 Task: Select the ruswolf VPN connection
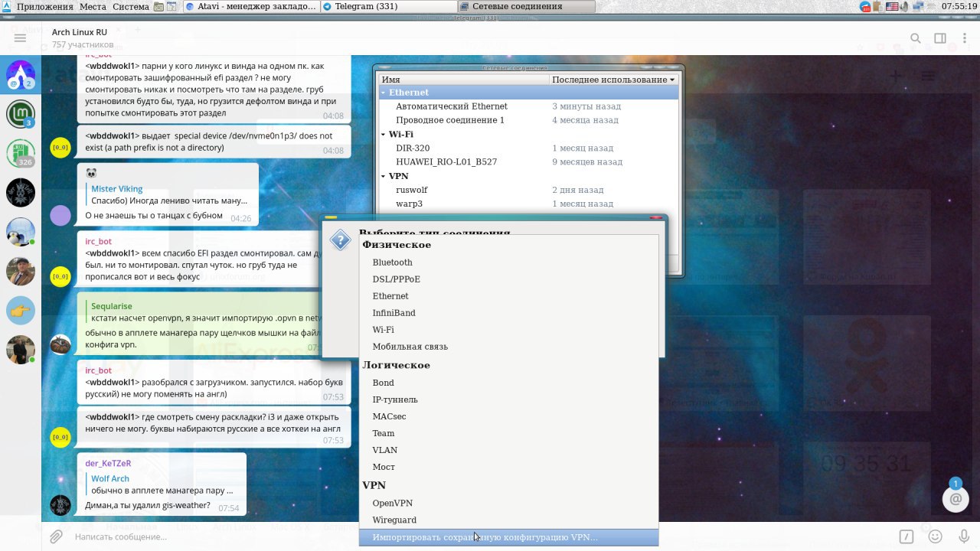click(x=528, y=190)
